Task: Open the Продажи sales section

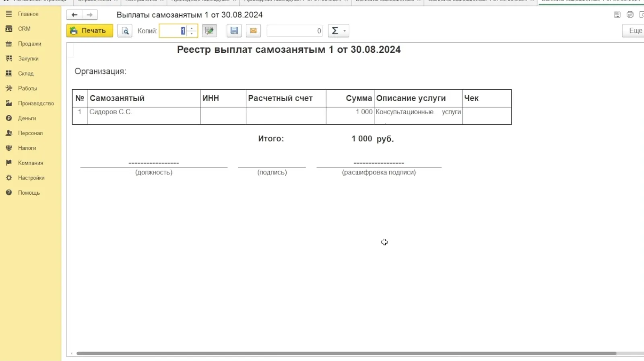Action: coord(29,44)
